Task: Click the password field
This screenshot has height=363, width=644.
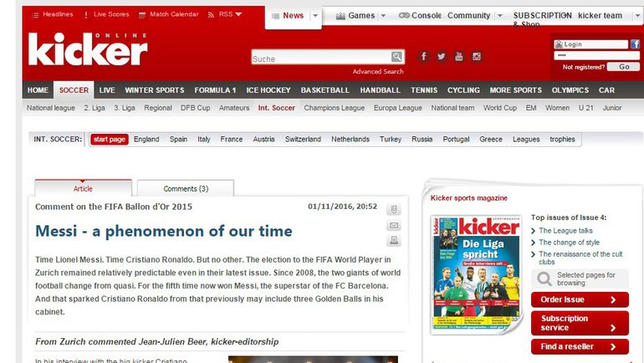Action: (x=597, y=55)
